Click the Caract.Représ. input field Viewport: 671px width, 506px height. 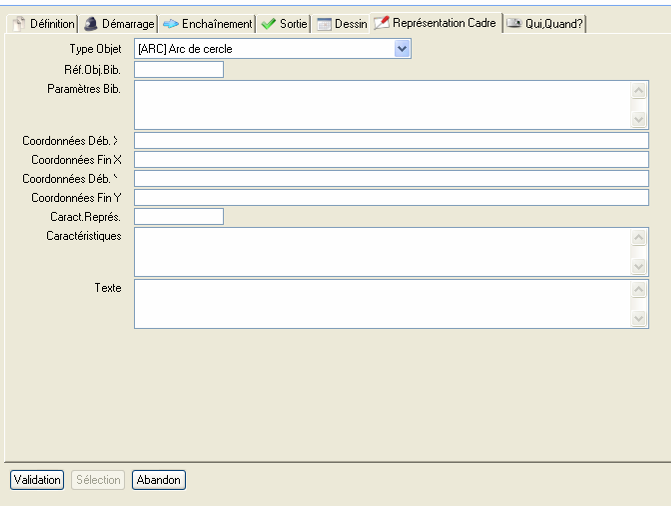point(178,217)
